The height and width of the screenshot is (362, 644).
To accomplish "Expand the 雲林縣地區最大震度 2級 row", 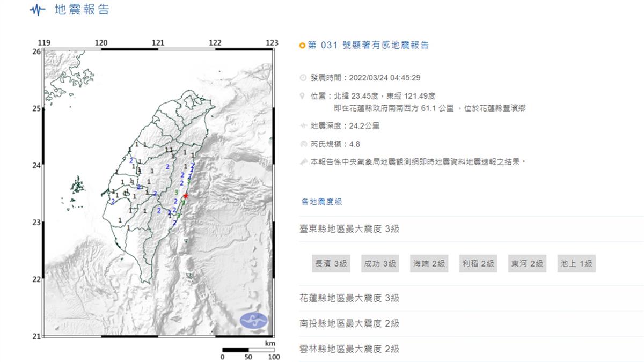I will [x=349, y=349].
